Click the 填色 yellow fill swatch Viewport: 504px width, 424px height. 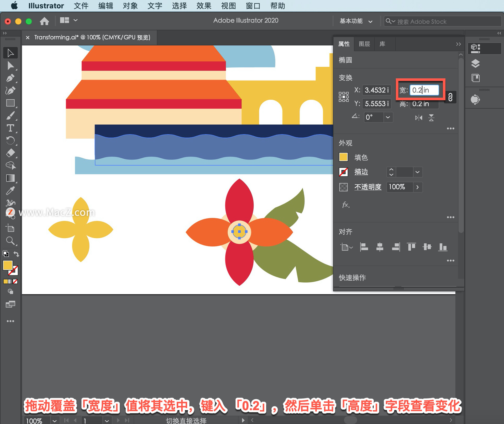343,157
